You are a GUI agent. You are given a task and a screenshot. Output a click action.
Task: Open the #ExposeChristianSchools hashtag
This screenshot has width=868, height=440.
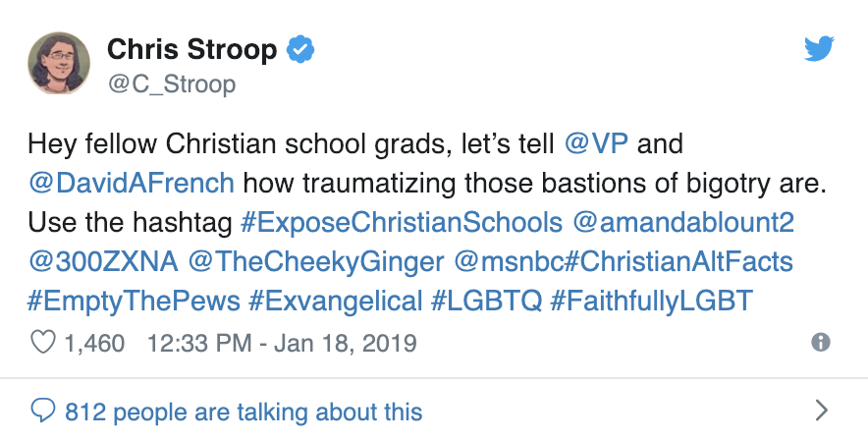402,223
